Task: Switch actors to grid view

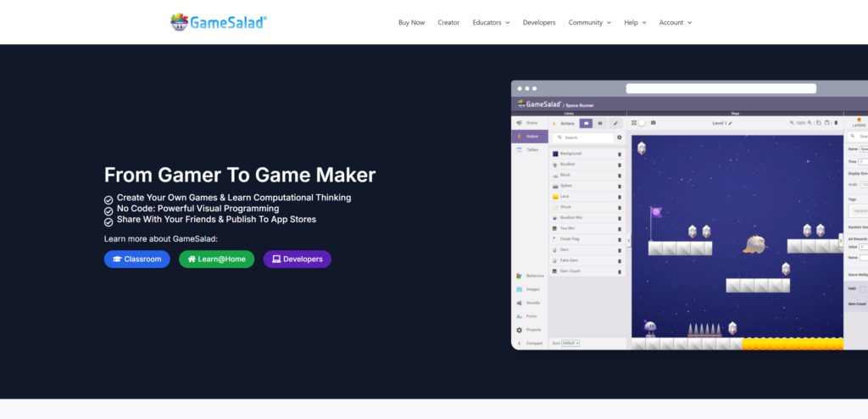Action: (x=585, y=123)
